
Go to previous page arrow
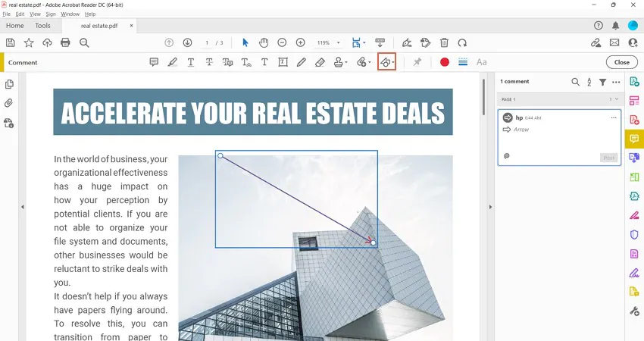[169, 42]
